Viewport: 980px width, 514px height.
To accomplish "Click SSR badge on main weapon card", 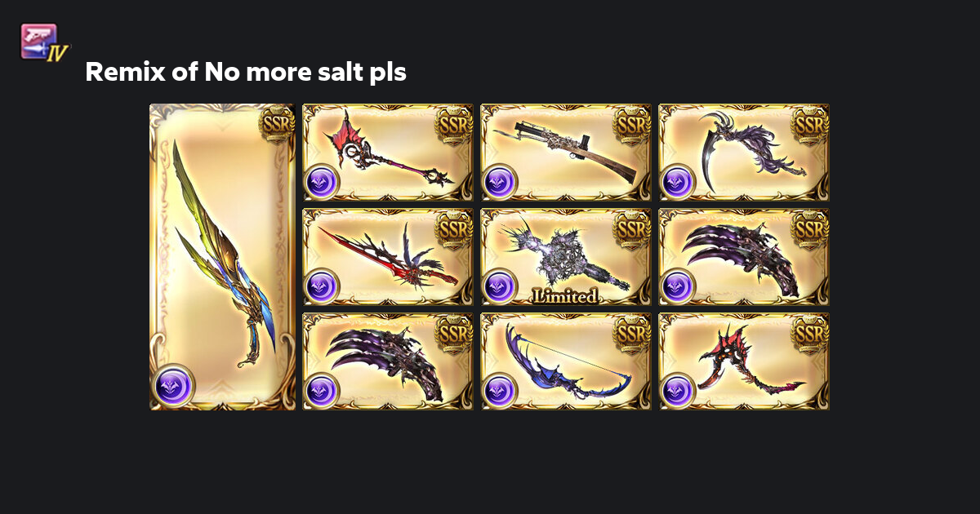I will click(277, 125).
